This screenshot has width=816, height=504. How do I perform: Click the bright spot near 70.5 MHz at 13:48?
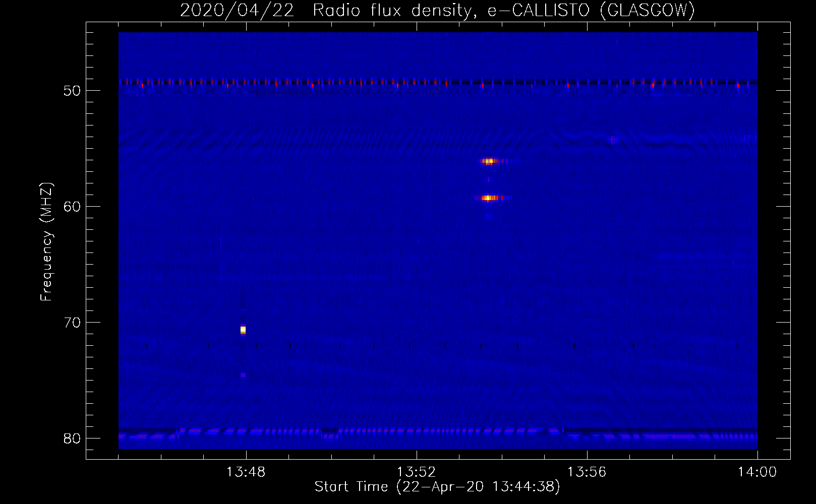tap(243, 330)
